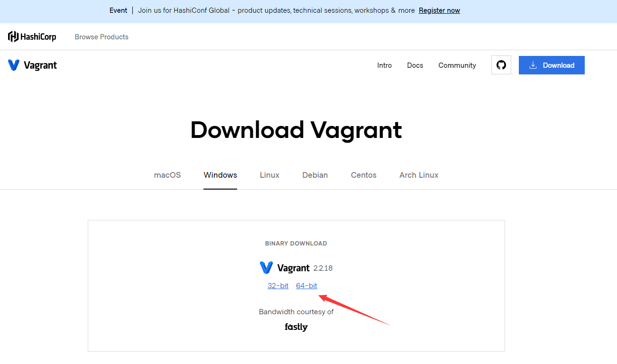This screenshot has height=364, width=617.
Task: Open the Docs link
Action: click(415, 65)
